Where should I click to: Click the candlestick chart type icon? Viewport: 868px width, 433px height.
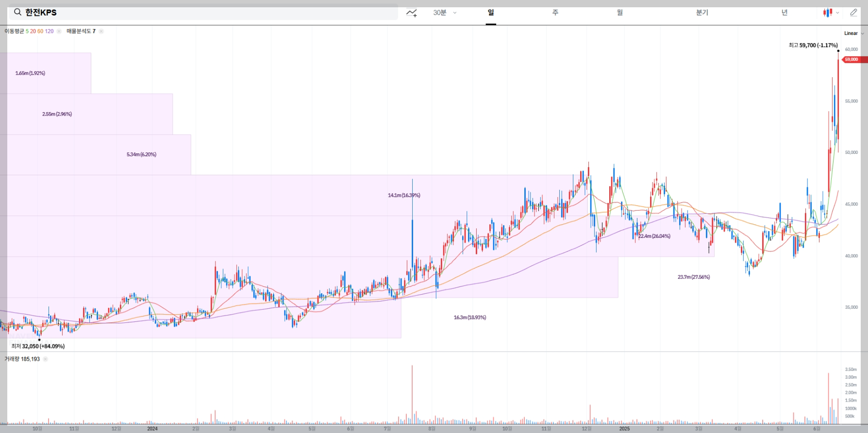[x=827, y=13]
